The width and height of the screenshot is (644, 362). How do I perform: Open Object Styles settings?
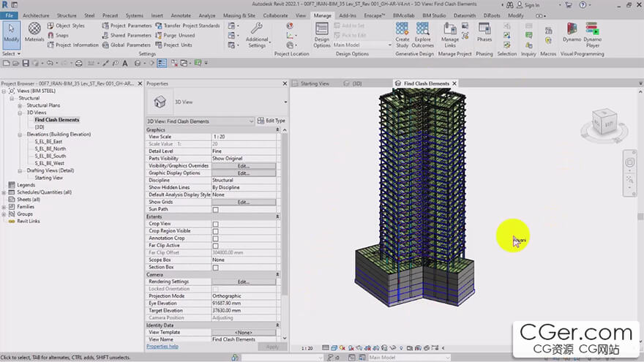(x=66, y=26)
